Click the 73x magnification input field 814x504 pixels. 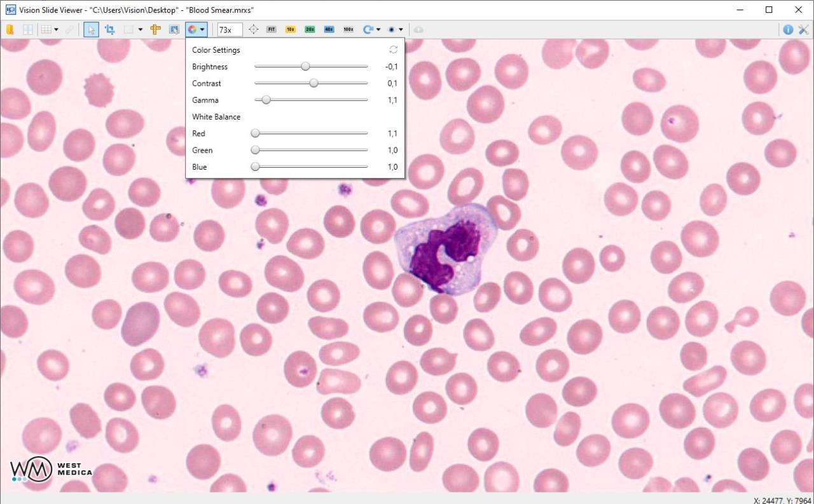pos(230,29)
